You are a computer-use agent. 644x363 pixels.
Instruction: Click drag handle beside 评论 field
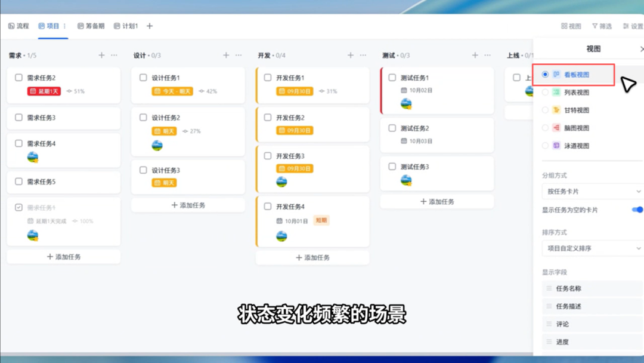coord(549,324)
